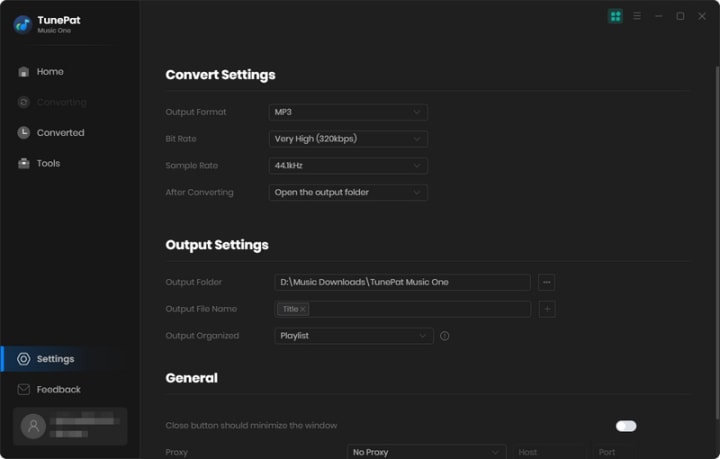
Task: Click the Sample Rate label
Action: [x=191, y=166]
